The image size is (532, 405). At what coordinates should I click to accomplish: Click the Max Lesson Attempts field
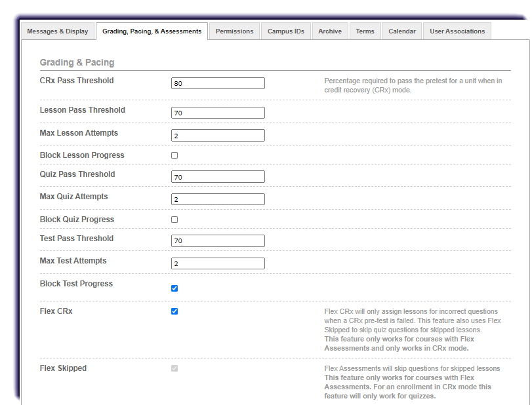[x=218, y=135]
